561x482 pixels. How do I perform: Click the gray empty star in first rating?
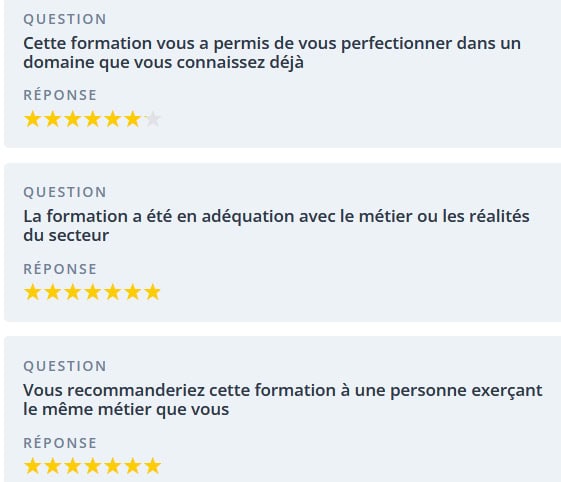coord(153,119)
